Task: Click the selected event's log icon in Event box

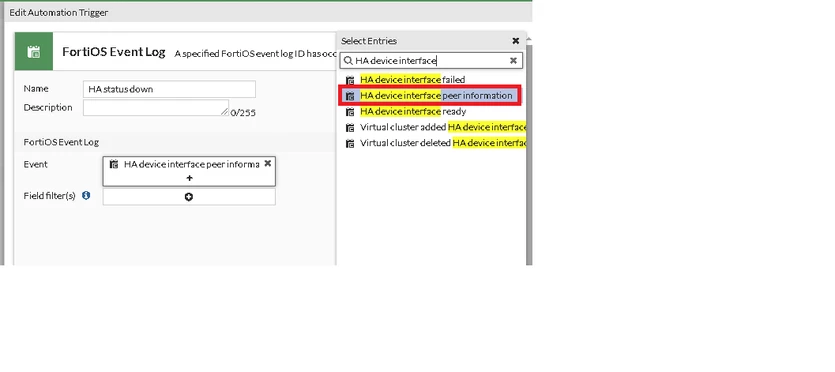Action: (113, 164)
